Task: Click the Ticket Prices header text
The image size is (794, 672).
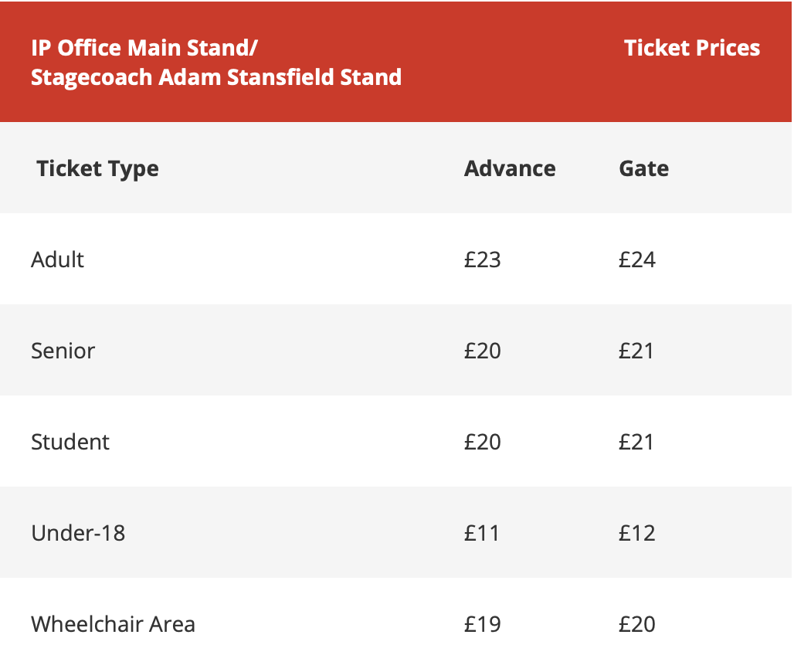Action: click(x=692, y=48)
